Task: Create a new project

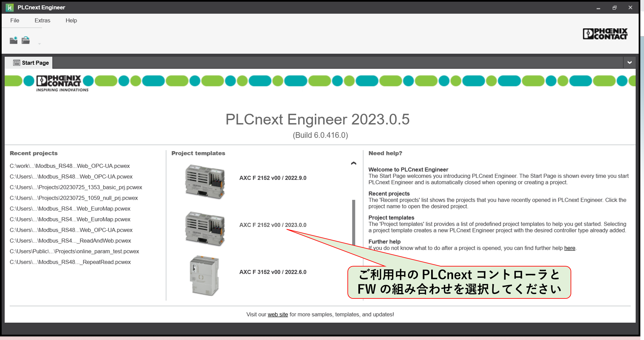Action: point(14,40)
